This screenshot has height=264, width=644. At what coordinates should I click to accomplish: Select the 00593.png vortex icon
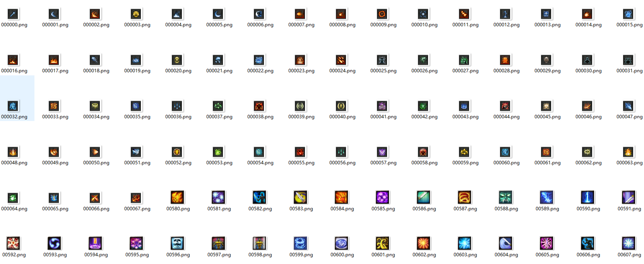tap(54, 244)
